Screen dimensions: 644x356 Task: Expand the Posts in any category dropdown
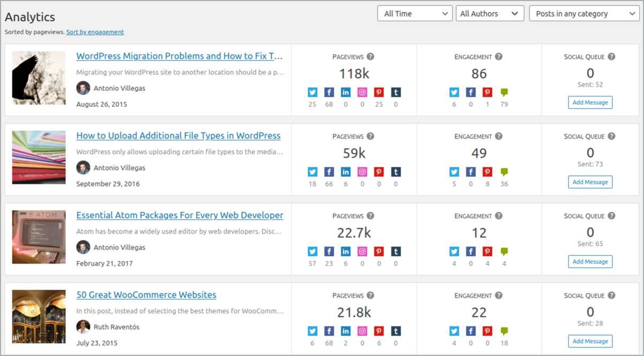click(584, 13)
